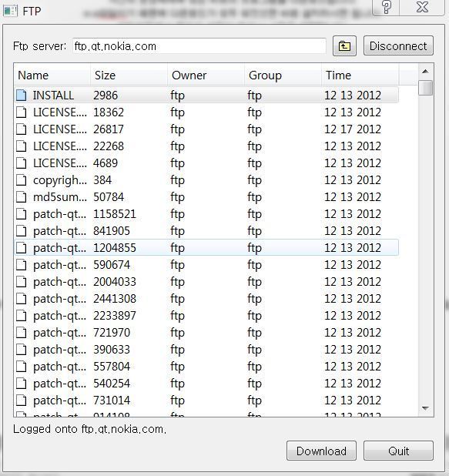Select the LICENSE file sized 18362
The width and height of the screenshot is (449, 476).
pyautogui.click(x=206, y=112)
